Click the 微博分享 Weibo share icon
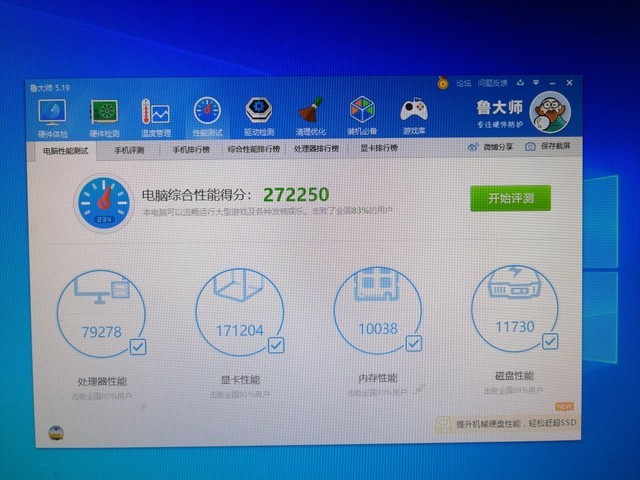This screenshot has height=480, width=640. (473, 147)
